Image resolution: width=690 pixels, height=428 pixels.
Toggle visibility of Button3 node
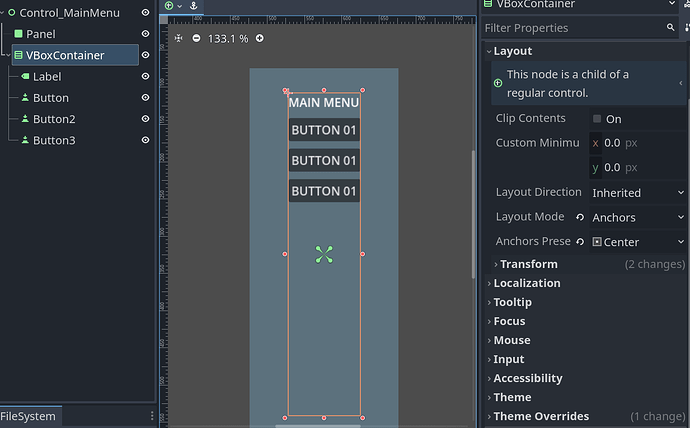[146, 140]
